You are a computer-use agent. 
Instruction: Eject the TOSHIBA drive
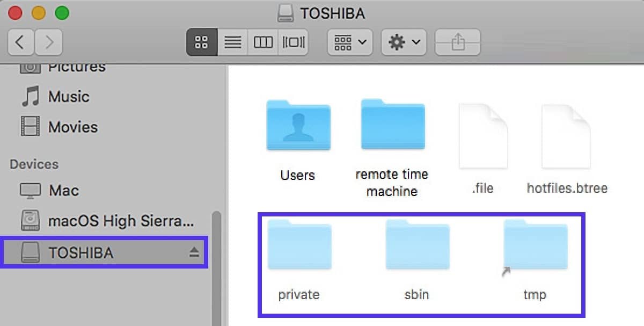tap(193, 252)
